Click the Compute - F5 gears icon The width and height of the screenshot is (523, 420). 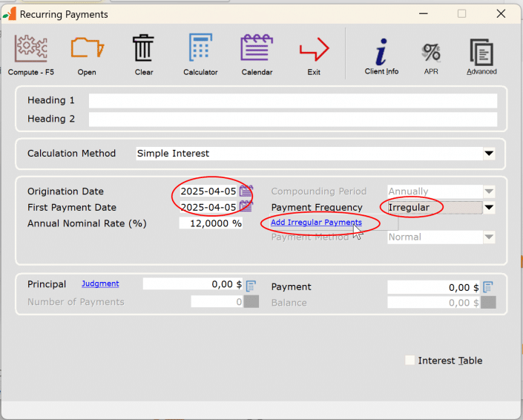coord(31,49)
